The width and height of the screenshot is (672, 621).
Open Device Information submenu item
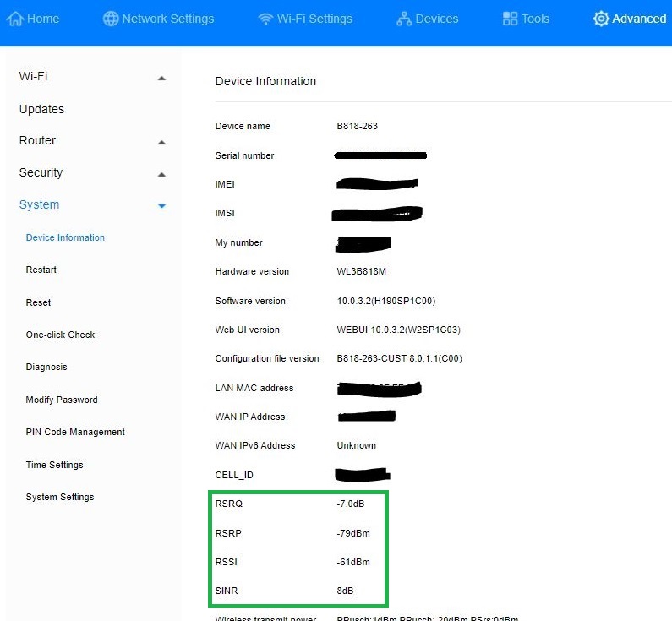point(65,237)
